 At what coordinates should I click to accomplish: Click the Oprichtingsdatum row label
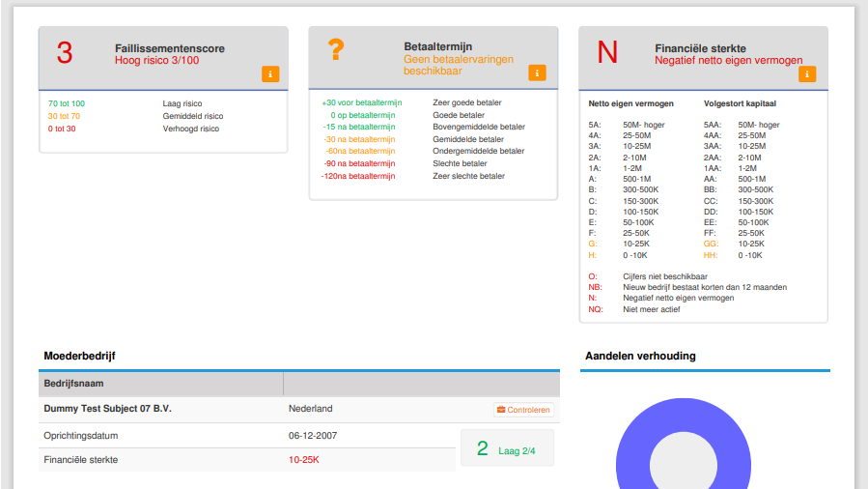click(x=81, y=436)
